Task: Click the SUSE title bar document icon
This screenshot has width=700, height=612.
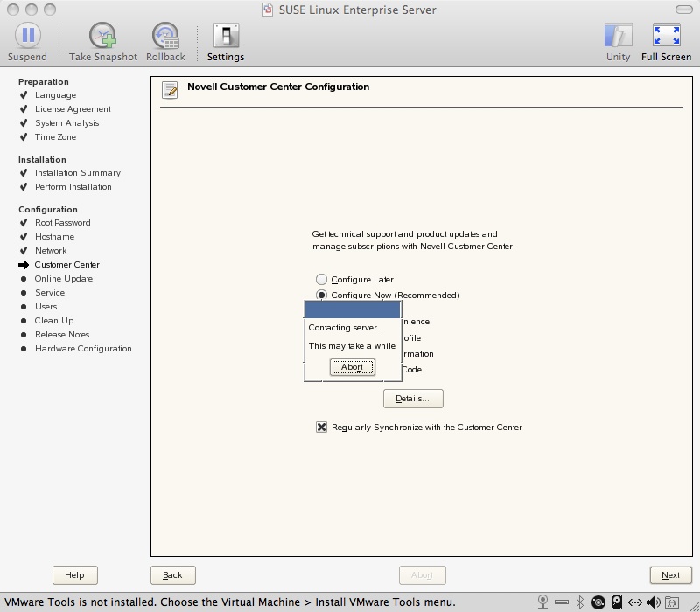Action: pos(267,10)
